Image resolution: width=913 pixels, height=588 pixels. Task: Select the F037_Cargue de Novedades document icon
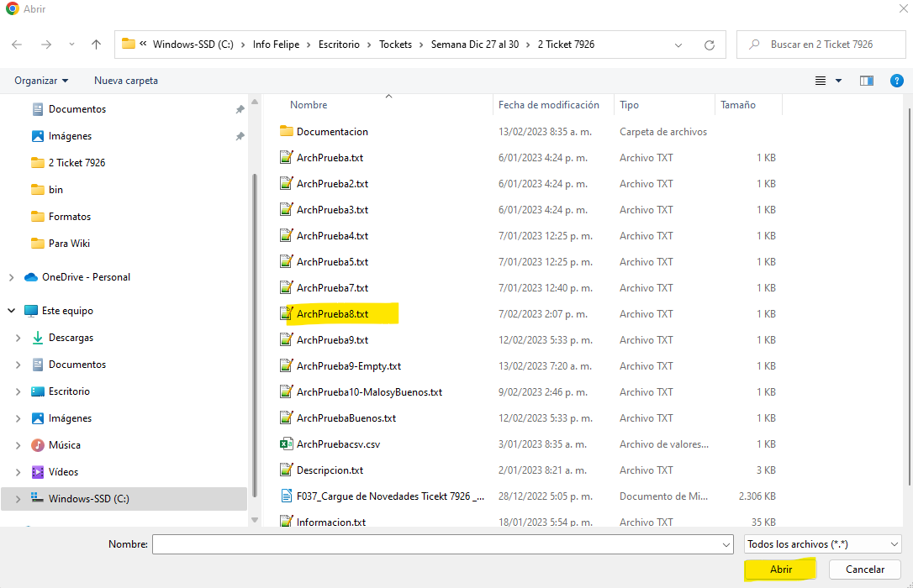(x=286, y=496)
